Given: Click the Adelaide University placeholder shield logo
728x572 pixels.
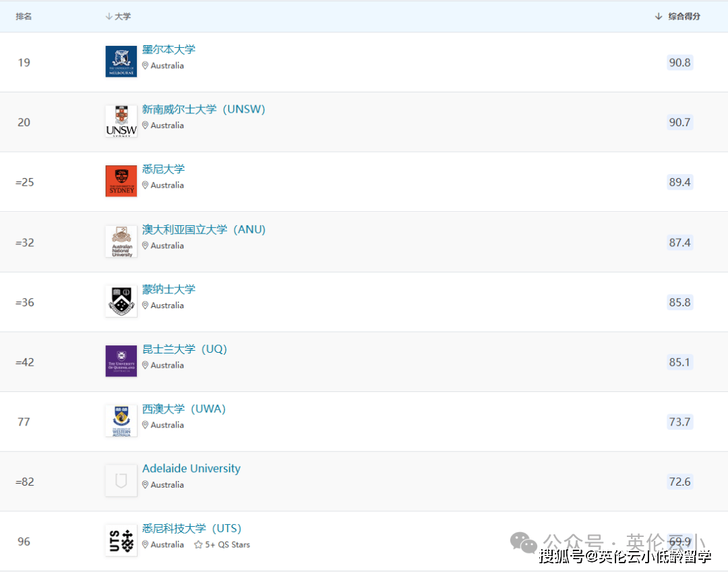Looking at the screenshot, I should coord(121,480).
